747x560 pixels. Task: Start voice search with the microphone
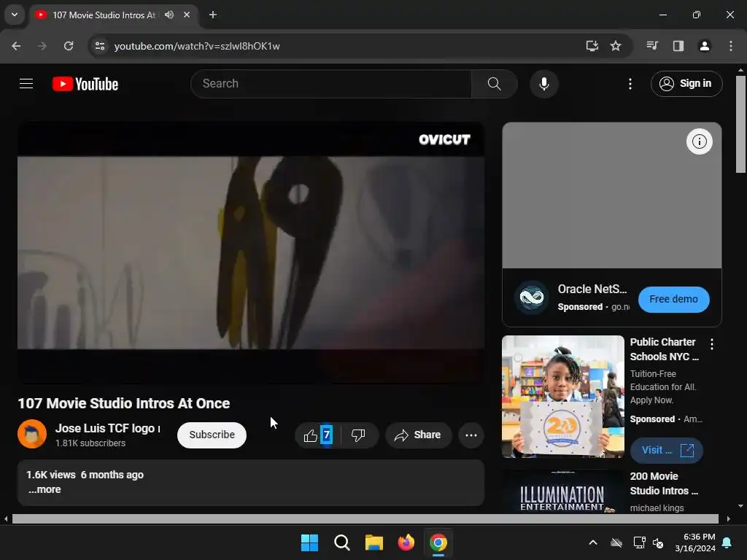tap(543, 84)
